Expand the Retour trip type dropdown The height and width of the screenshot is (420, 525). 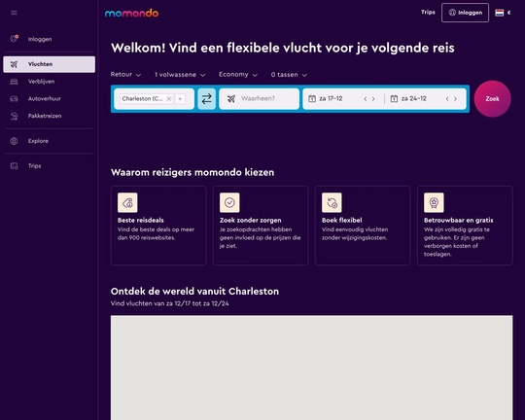125,75
